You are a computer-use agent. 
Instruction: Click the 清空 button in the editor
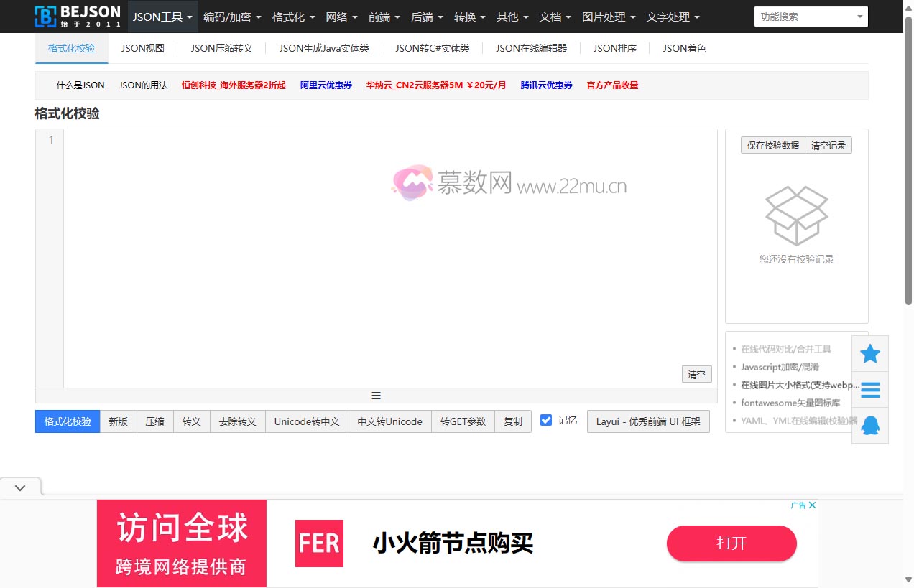pyautogui.click(x=696, y=374)
